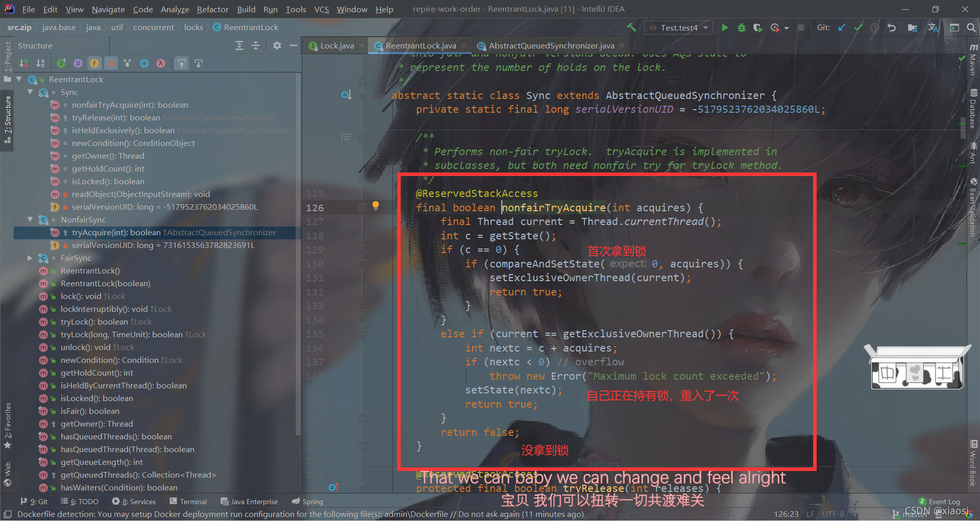
Task: Start debugging with the green bug icon
Action: (x=742, y=28)
